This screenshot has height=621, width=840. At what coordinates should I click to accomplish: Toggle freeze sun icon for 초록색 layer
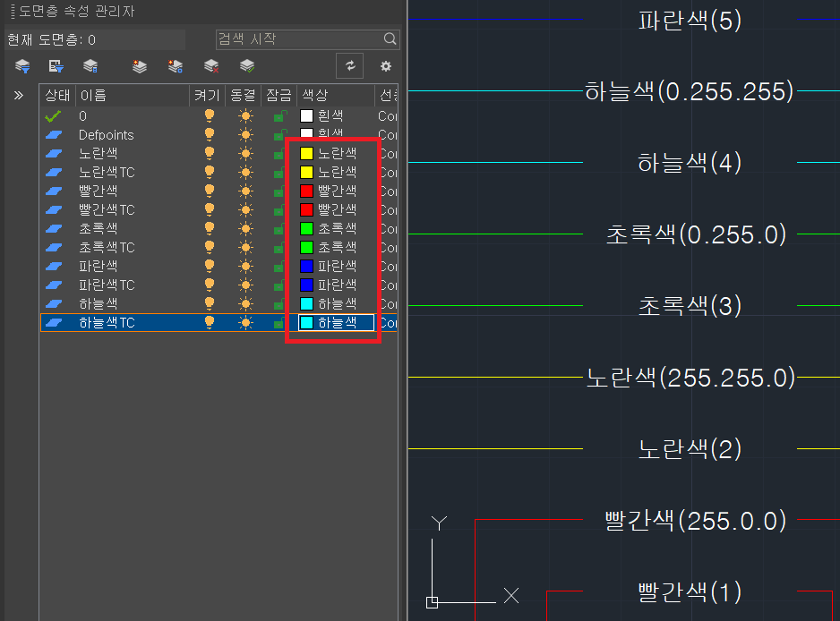tap(246, 228)
